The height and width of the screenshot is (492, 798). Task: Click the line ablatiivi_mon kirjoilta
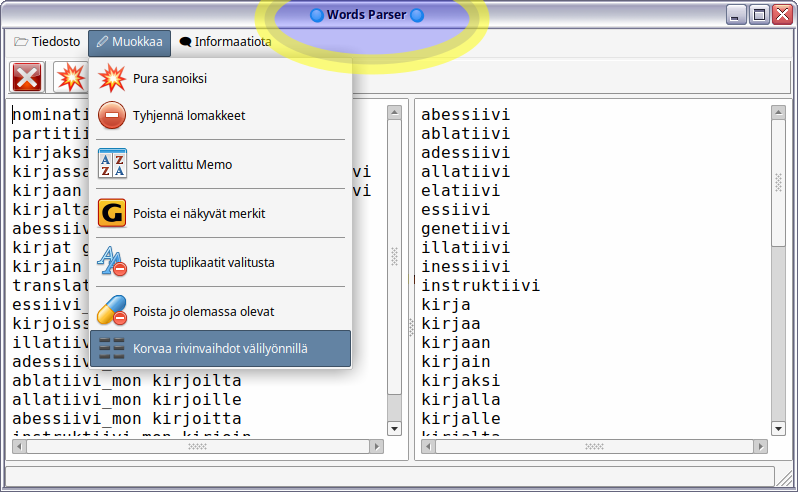point(127,381)
